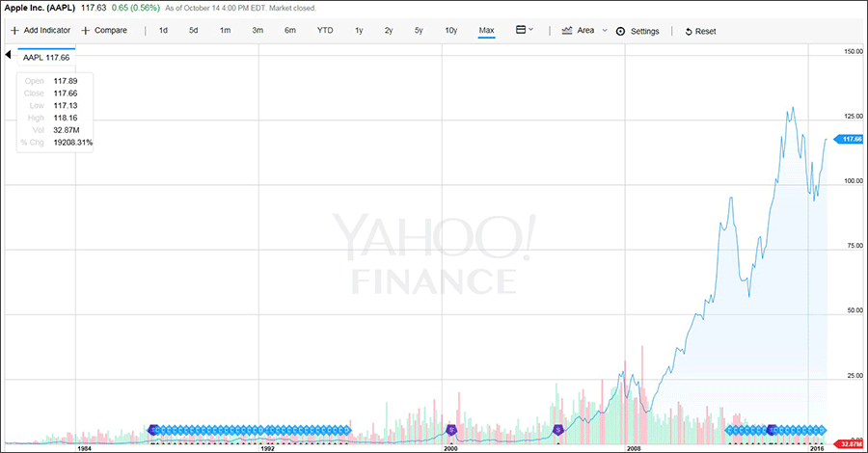
Task: Switch to the YTD time range
Action: tap(325, 31)
